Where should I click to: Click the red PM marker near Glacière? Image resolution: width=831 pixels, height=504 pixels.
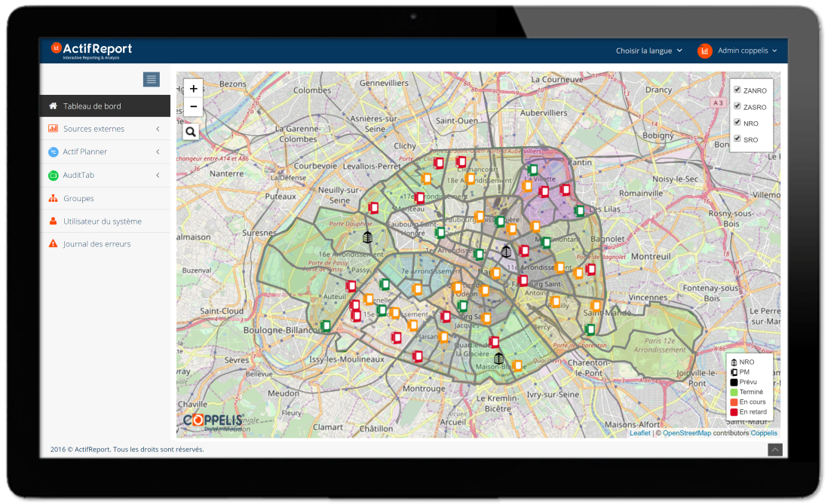(494, 342)
